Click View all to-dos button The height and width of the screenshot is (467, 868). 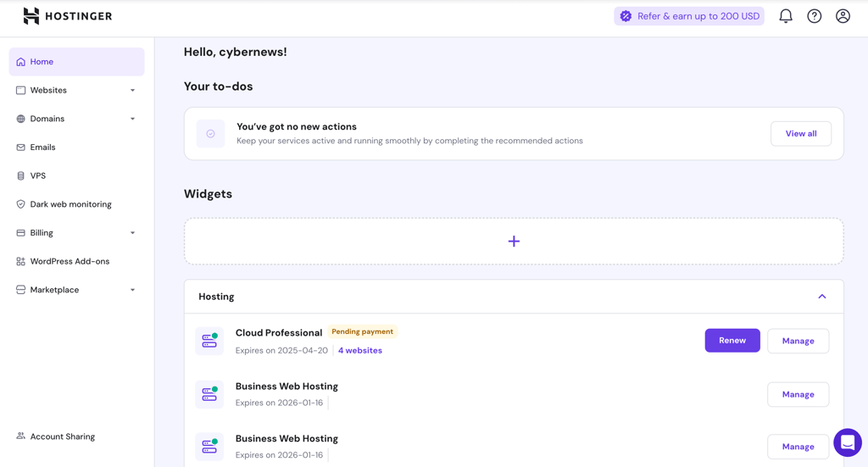click(800, 133)
